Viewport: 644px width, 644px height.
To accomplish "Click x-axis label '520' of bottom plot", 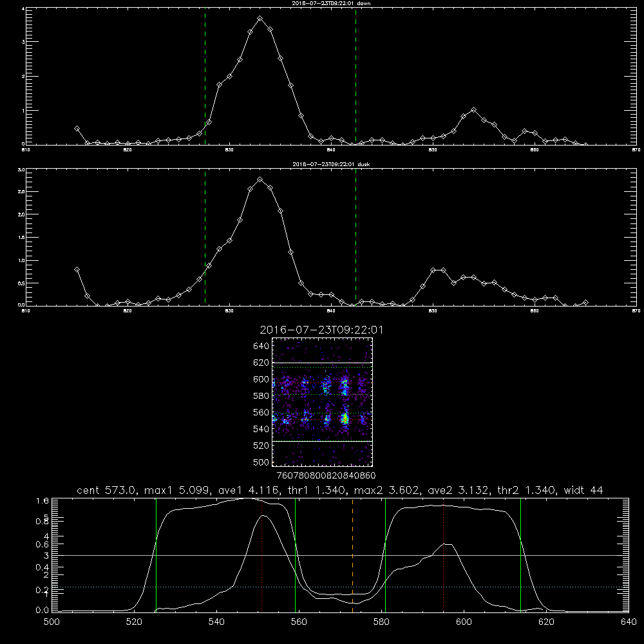I will coord(134,622).
